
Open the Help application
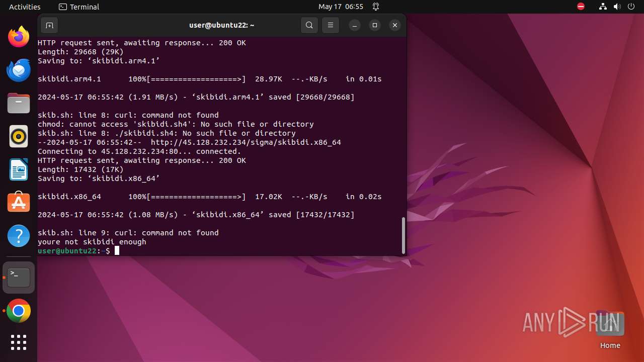(x=19, y=236)
